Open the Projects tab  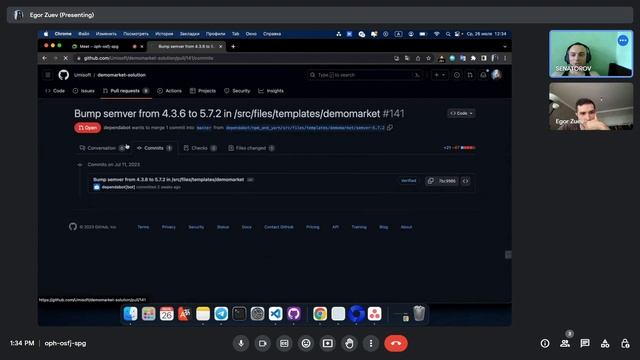[203, 91]
